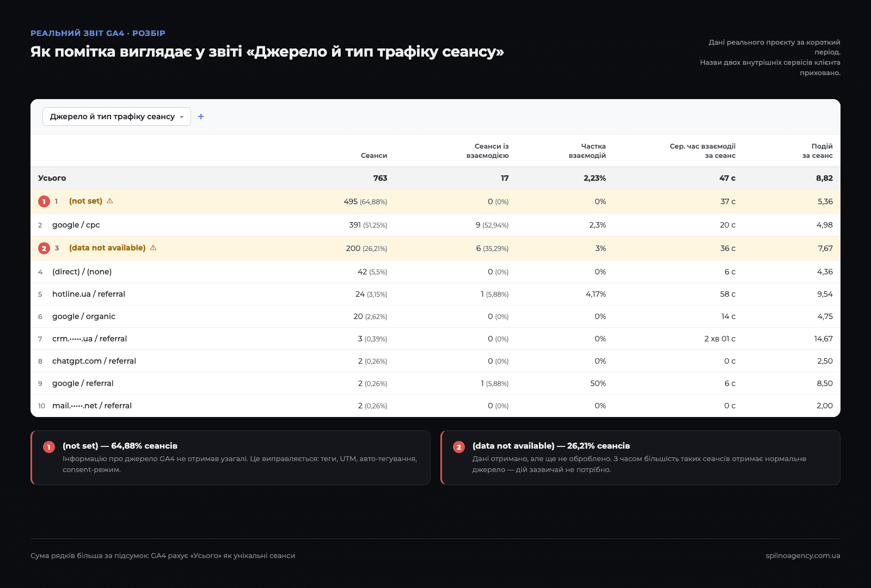The height and width of the screenshot is (588, 871).
Task: Select the 'google / referral' row
Action: point(436,383)
